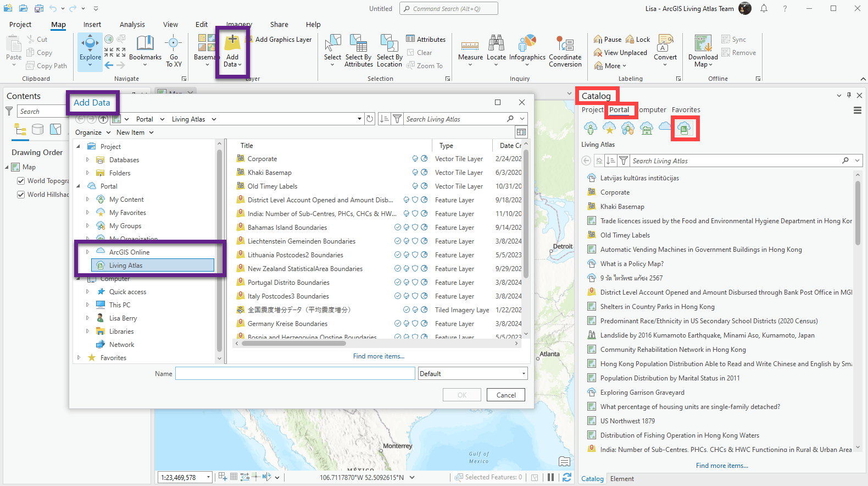Screen dimensions: 868x486
Task: Click Select By Attributes
Action: click(359, 51)
